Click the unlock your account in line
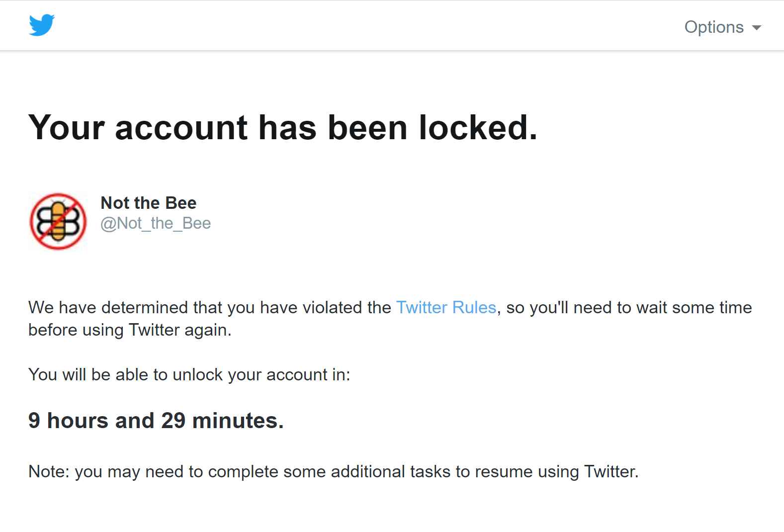784x532 pixels. (x=189, y=374)
